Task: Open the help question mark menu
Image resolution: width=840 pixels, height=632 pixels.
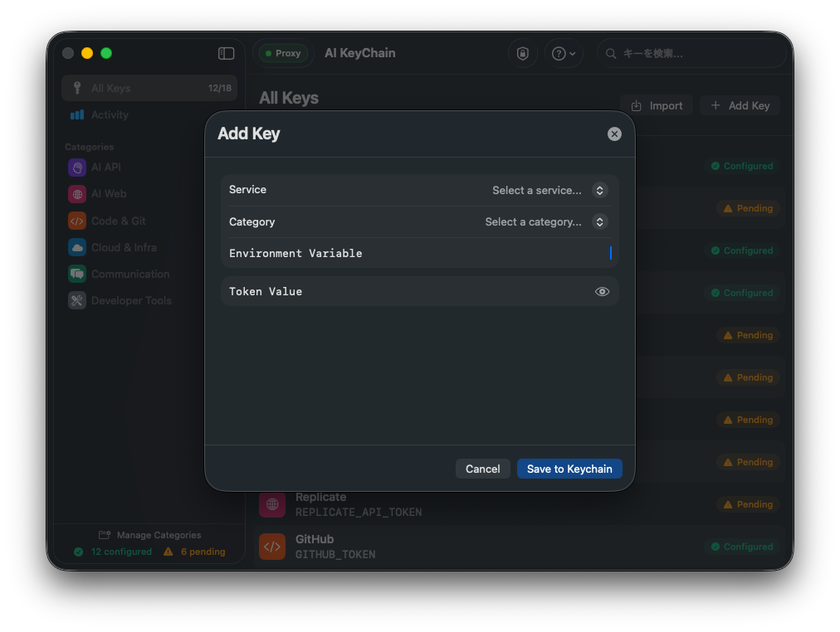Action: 564,54
